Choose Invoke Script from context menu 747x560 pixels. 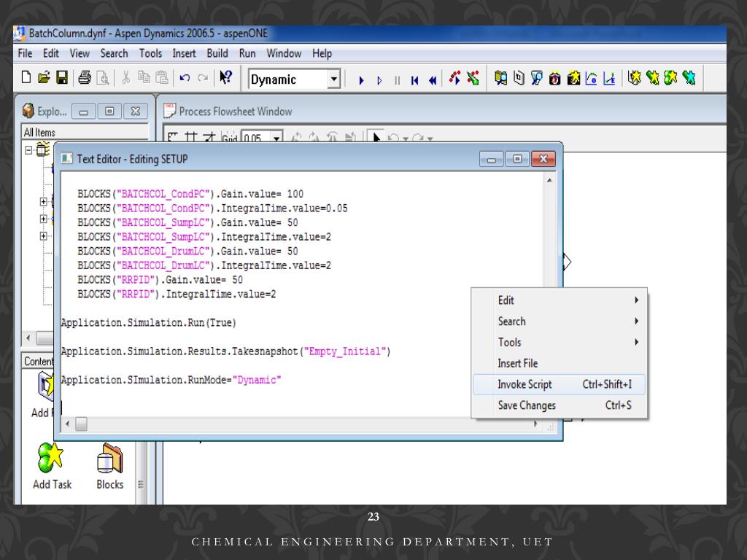click(x=560, y=384)
